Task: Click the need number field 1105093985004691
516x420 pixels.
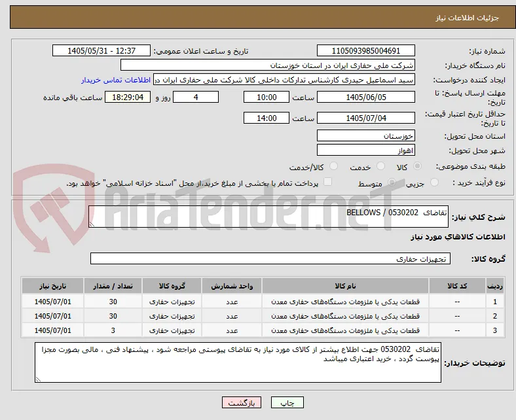Action: point(365,50)
